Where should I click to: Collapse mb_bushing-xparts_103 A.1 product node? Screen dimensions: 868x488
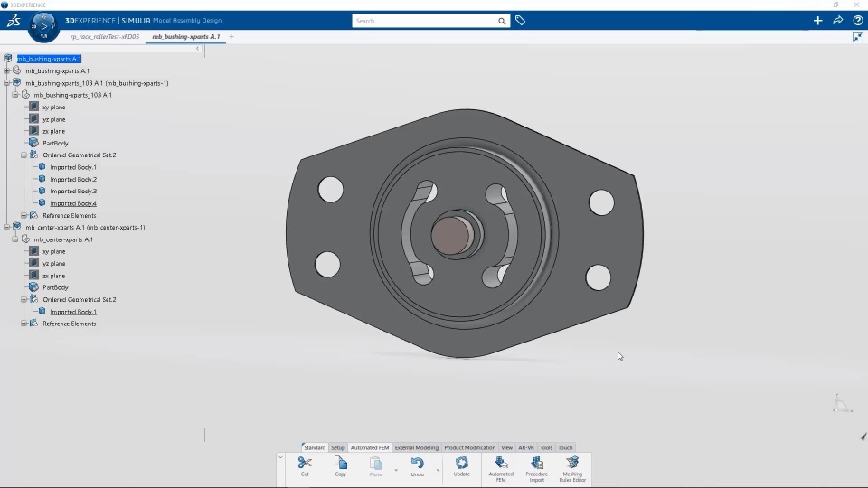point(6,83)
